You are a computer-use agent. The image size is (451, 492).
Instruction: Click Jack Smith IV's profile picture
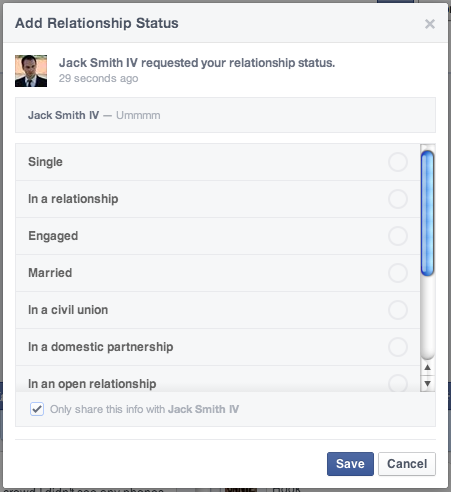(31, 71)
